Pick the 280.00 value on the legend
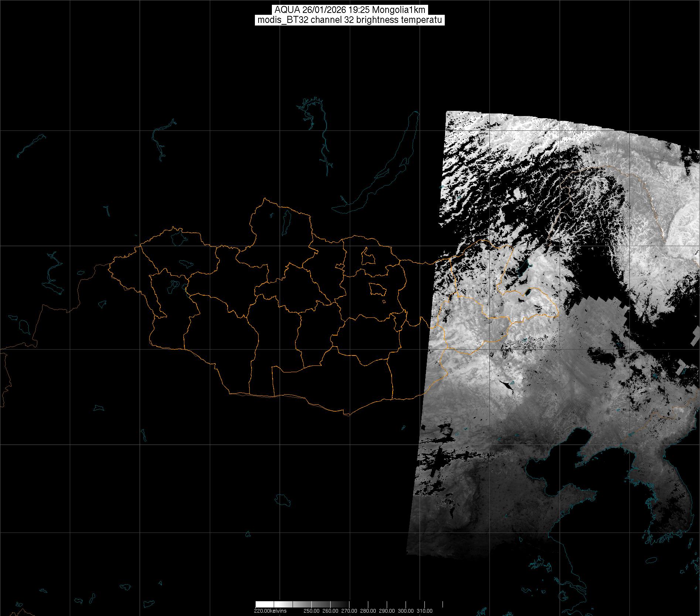The image size is (700, 616). (368, 610)
